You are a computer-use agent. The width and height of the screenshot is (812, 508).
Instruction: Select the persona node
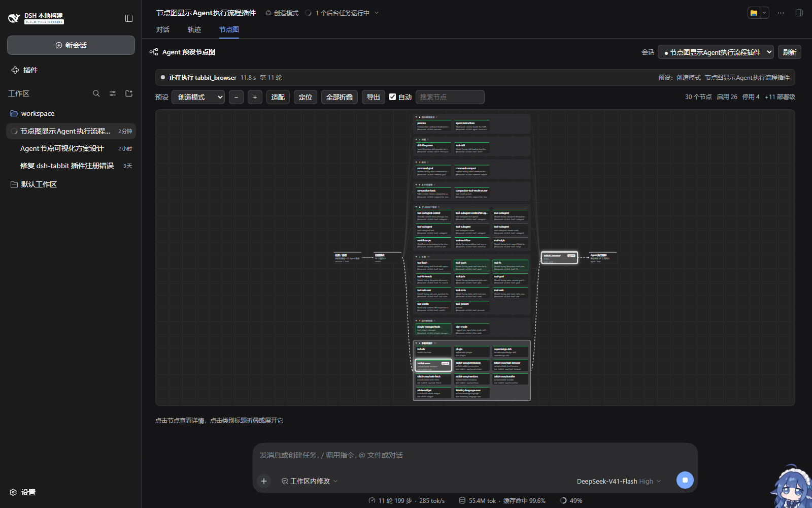[x=433, y=125]
